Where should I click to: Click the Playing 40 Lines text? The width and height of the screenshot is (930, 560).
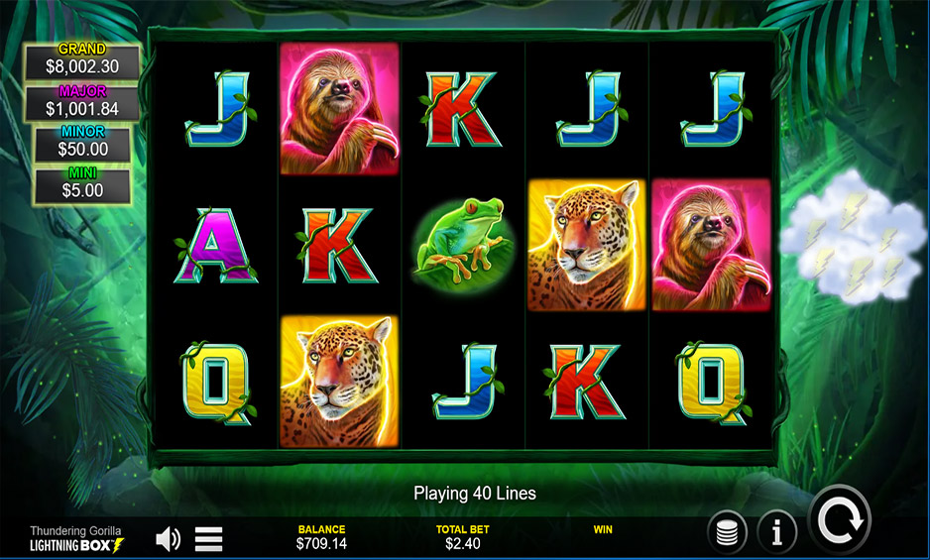pos(475,493)
